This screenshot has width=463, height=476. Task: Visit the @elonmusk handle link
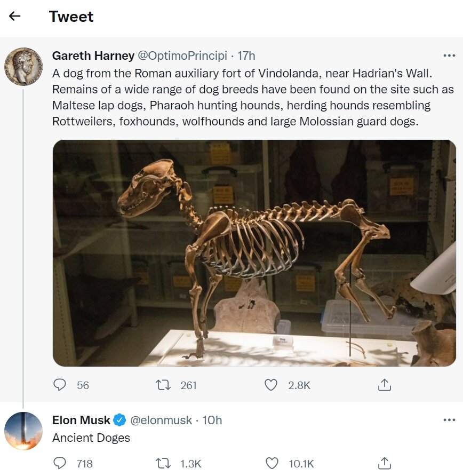point(161,420)
